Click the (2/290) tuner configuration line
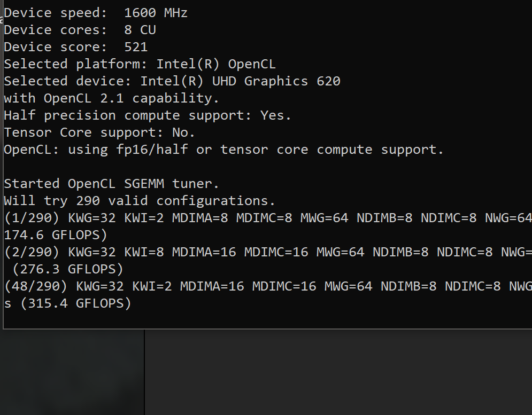Viewport: 532px width, 415px height. 268,252
